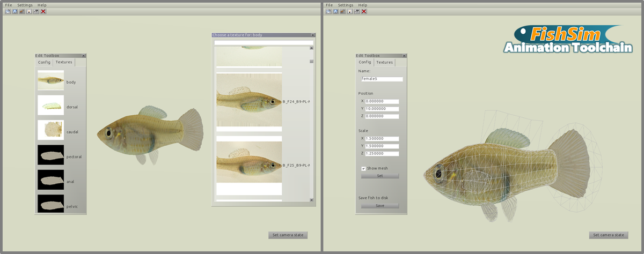Close the right Edit Toolbox panel

coord(405,55)
